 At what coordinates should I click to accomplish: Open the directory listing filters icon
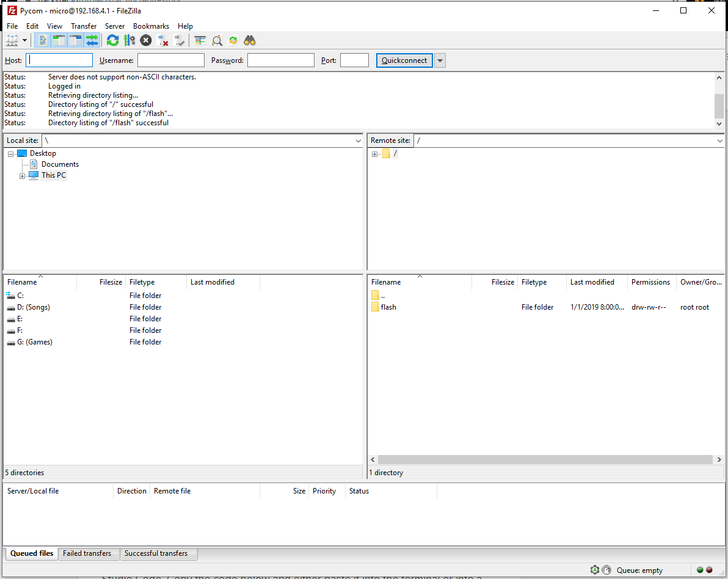200,41
